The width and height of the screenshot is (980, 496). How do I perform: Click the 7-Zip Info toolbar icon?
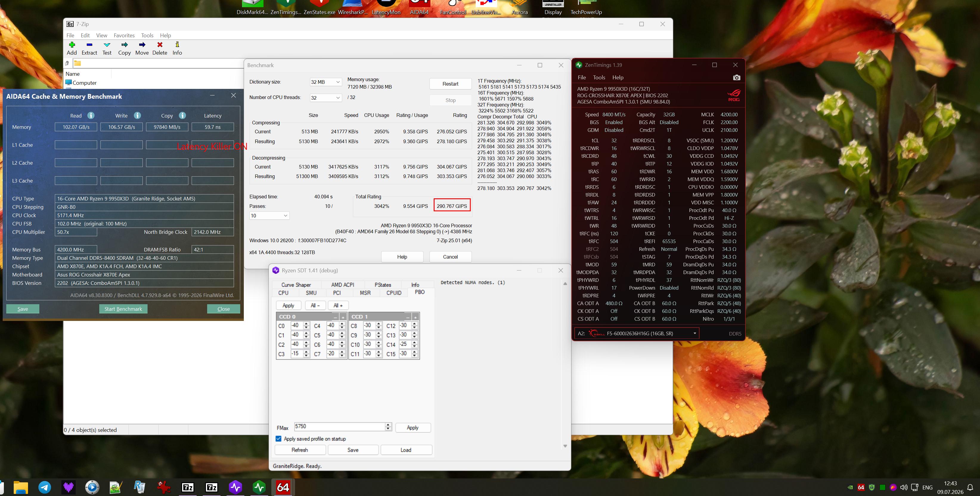click(x=177, y=44)
